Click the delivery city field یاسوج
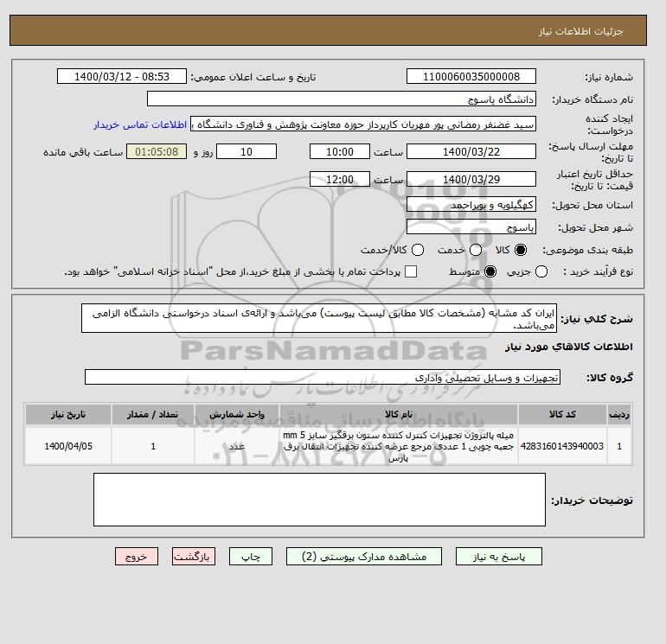Image resolution: width=666 pixels, height=644 pixels. click(471, 226)
